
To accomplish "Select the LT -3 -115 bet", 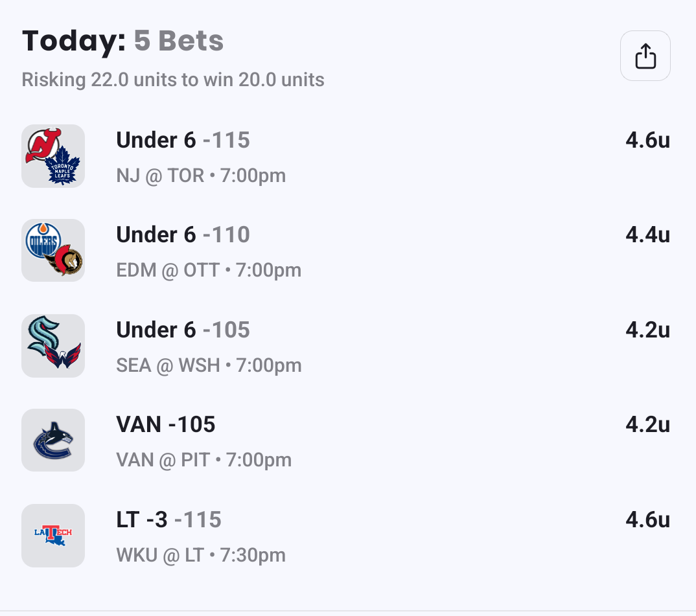I will pos(168,519).
